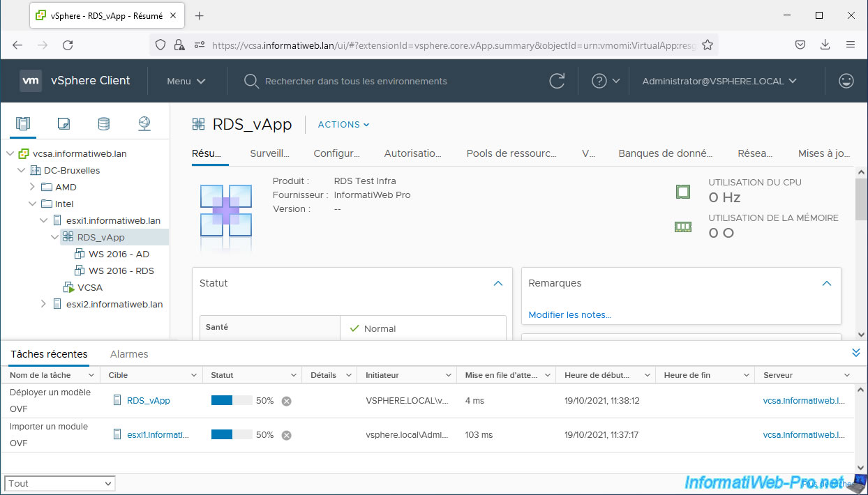This screenshot has height=495, width=868.
Task: Switch to the Surveiller tab
Action: click(x=269, y=153)
